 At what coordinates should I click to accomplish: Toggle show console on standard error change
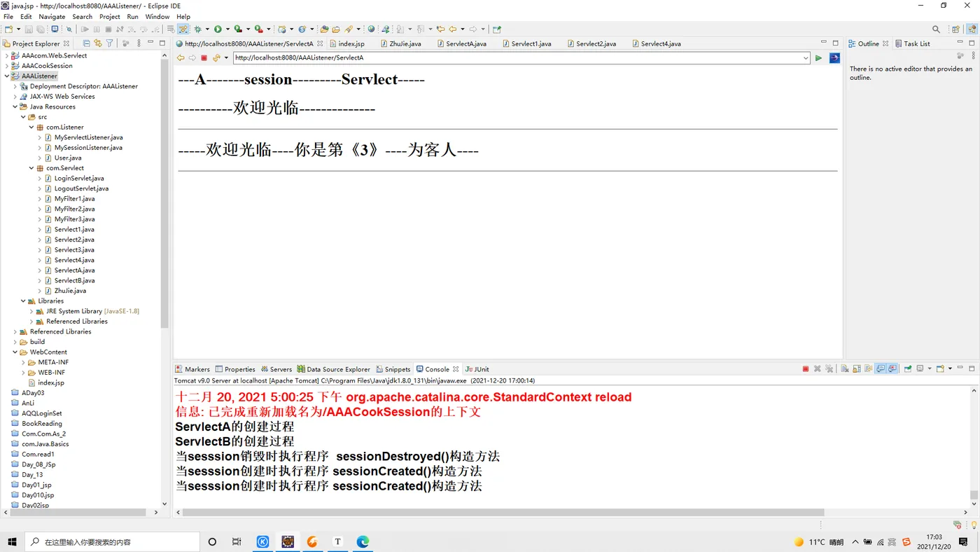coord(892,368)
